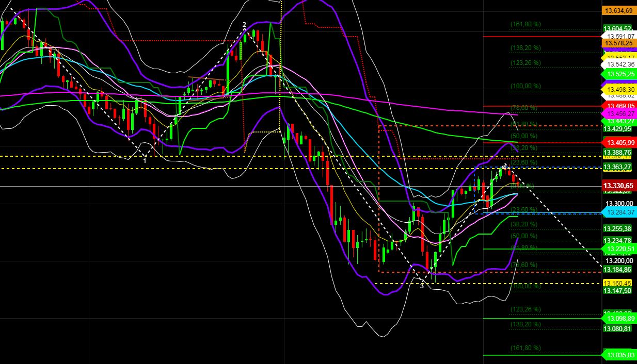Click the (50,00 %) retracement level label
637x364 pixels.
[x=523, y=135]
